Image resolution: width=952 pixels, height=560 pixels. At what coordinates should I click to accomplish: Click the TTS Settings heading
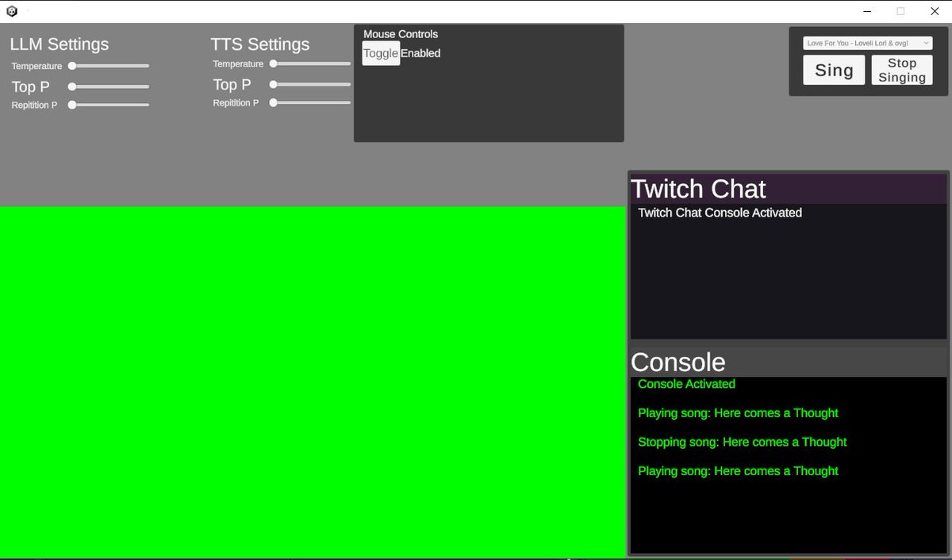click(260, 44)
